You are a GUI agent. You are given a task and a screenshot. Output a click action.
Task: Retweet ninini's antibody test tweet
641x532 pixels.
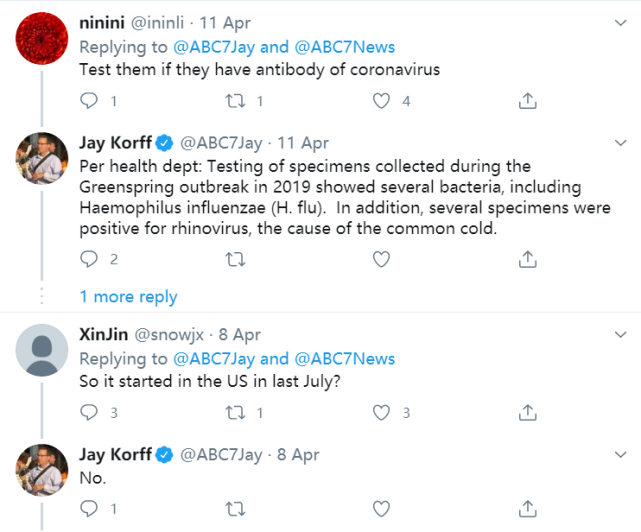pos(237,100)
